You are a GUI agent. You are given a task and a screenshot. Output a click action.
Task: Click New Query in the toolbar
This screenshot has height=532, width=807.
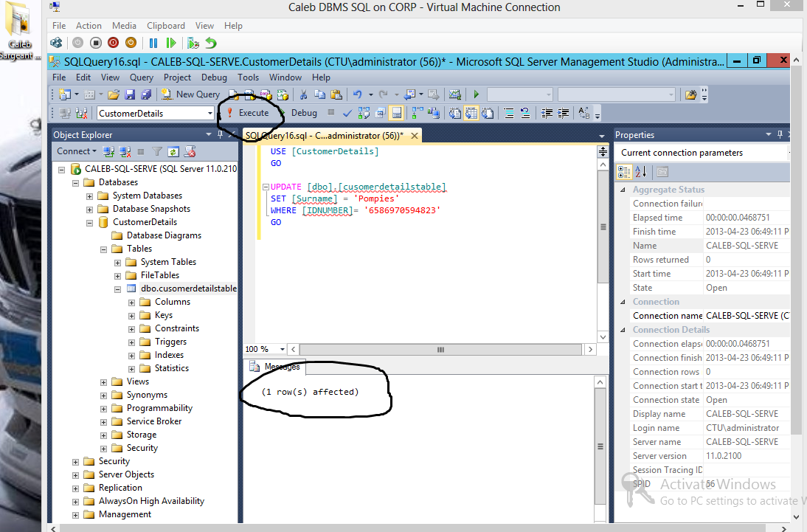tap(191, 94)
